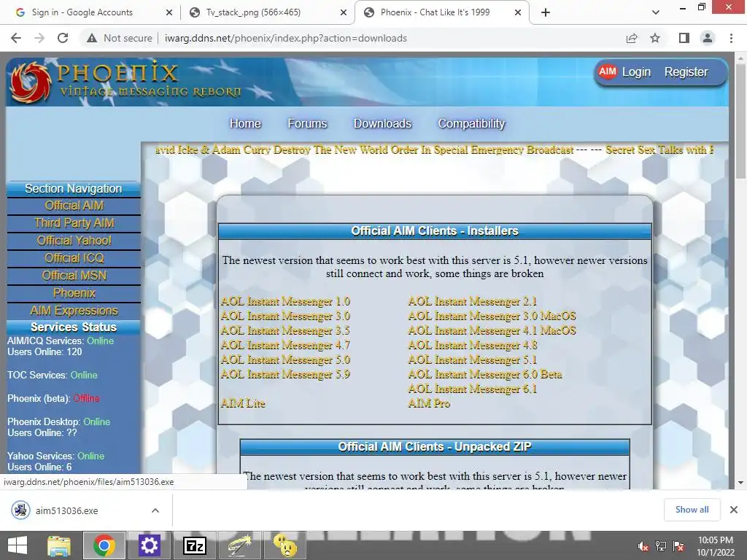Download AOL Instant Messenger 4.8
The width and height of the screenshot is (747, 560).
click(473, 345)
